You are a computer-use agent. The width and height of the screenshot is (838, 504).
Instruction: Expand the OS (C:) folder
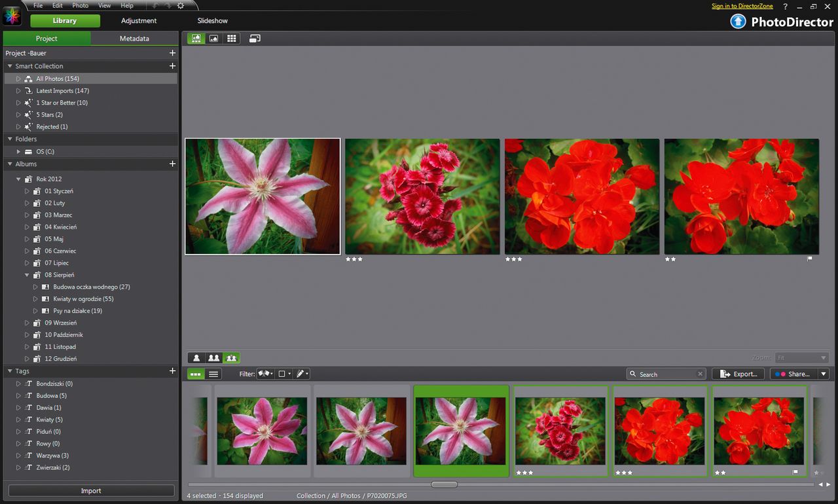pyautogui.click(x=18, y=151)
